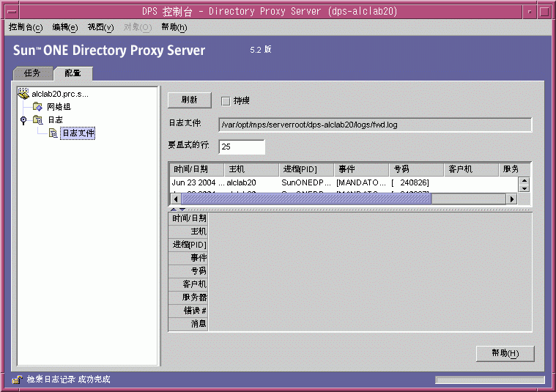This screenshot has width=556, height=392.
Task: Click the 客户机 column header
Action: [x=472, y=169]
